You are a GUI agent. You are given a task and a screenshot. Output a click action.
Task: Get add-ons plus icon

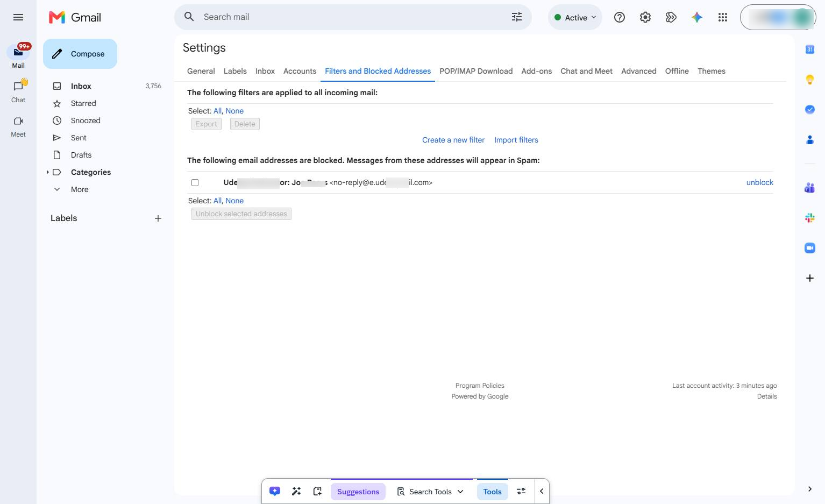coord(810,278)
